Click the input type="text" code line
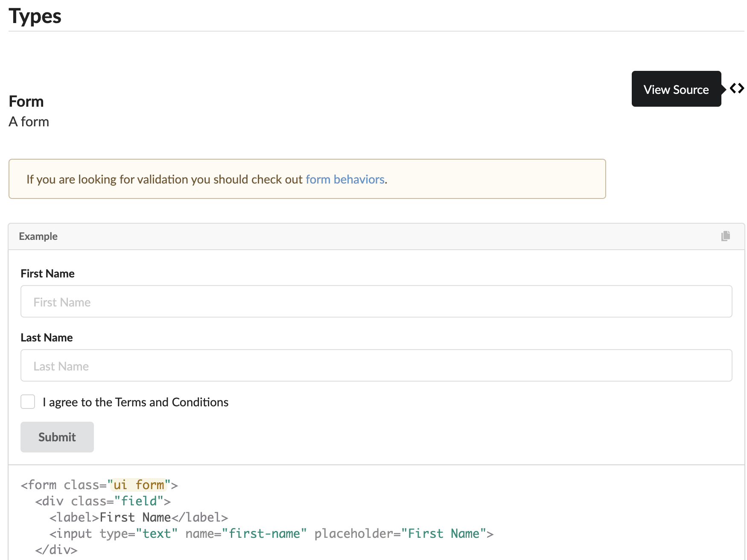 [271, 534]
